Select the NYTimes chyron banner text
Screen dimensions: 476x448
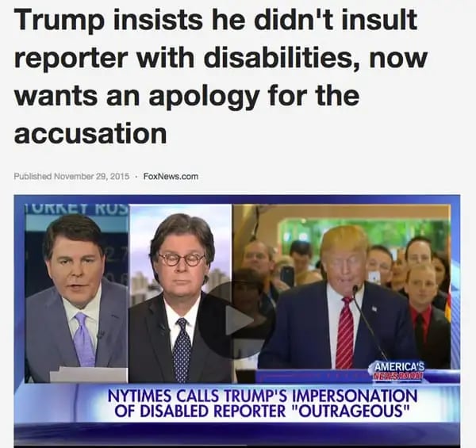pyautogui.click(x=263, y=404)
